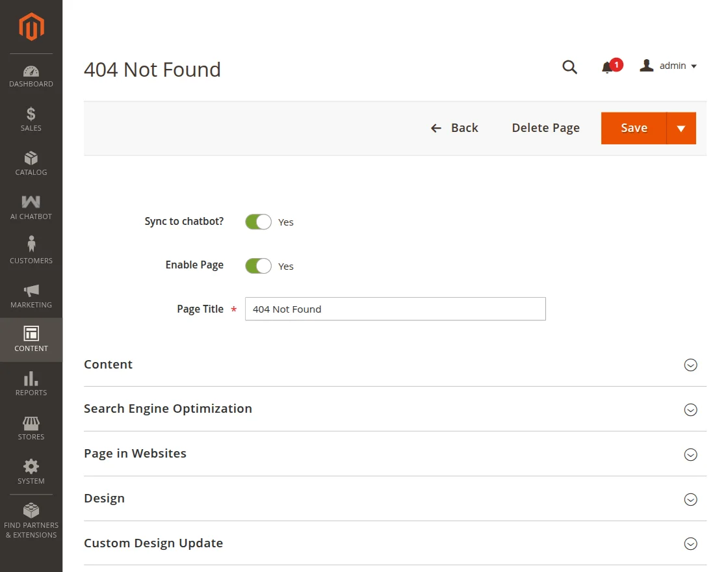Turn off the Enable Page switch

pyautogui.click(x=258, y=266)
